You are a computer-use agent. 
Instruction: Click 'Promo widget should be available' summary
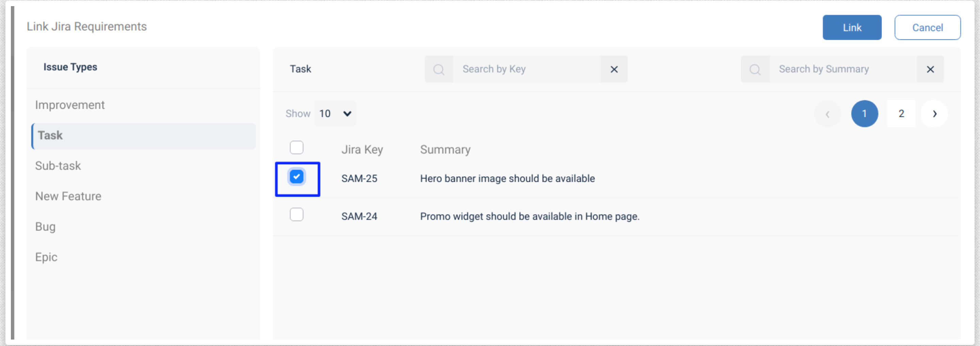[x=529, y=217]
